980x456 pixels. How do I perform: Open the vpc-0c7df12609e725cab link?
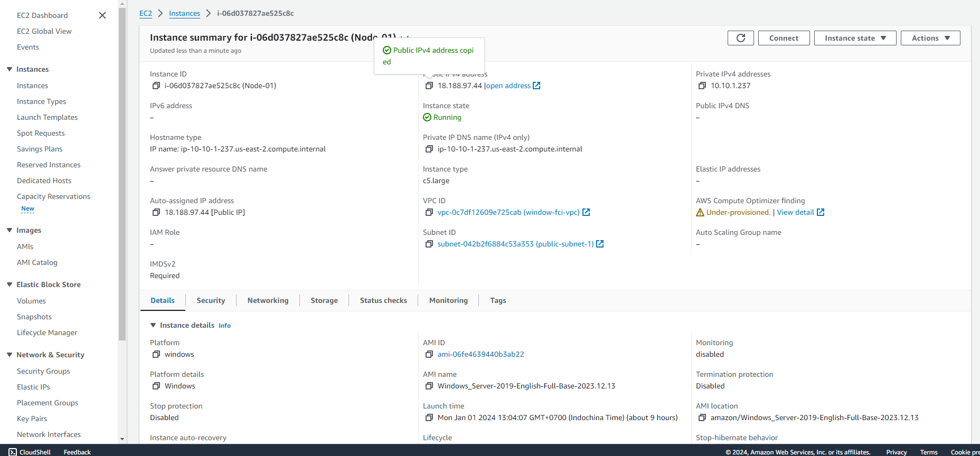(x=508, y=212)
